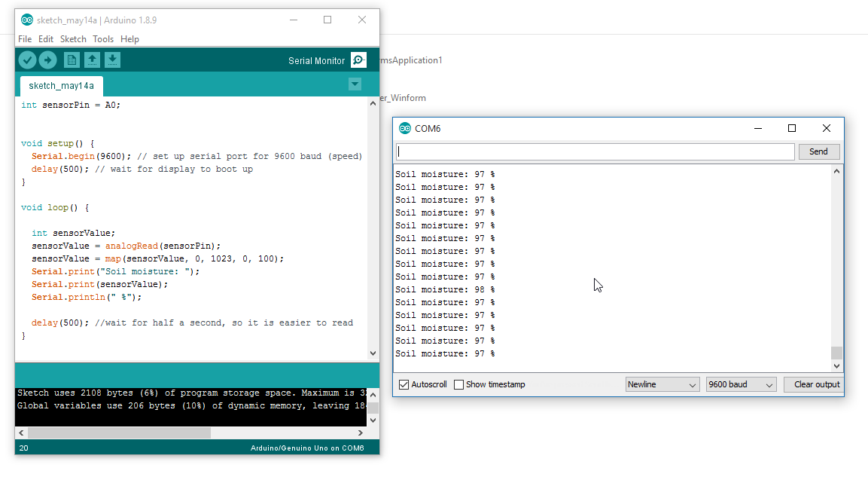868x483 pixels.
Task: Open the Newline line-ending dropdown
Action: [x=662, y=384]
